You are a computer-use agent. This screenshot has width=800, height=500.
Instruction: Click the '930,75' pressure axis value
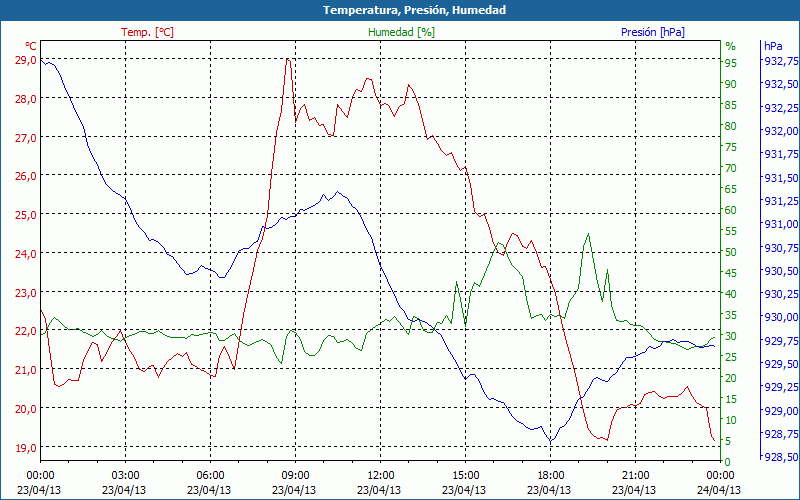tap(781, 247)
